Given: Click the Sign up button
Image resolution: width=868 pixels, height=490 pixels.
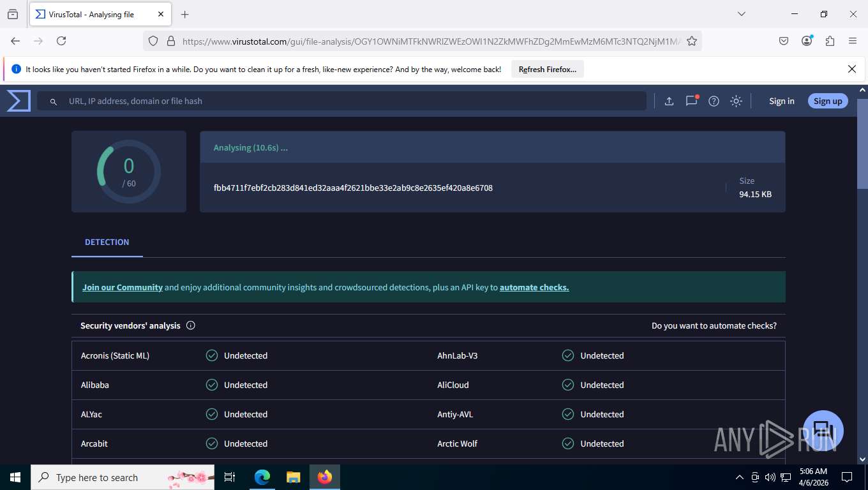Looking at the screenshot, I should pos(828,101).
